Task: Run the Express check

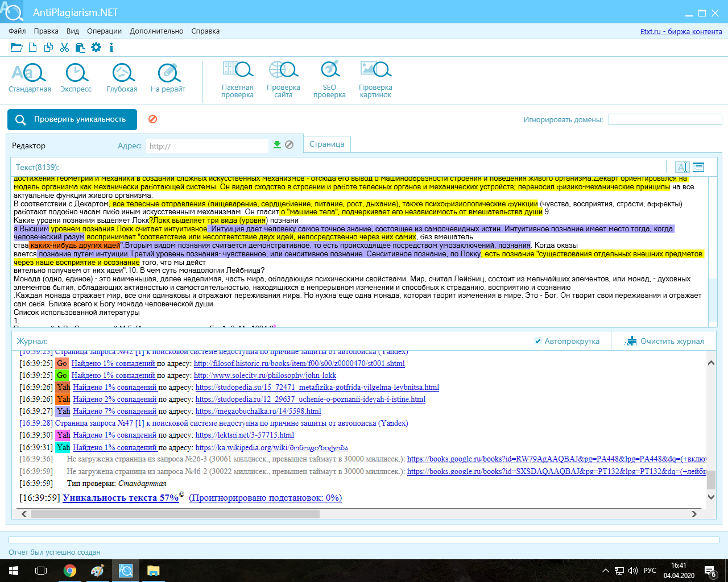Action: [x=76, y=78]
